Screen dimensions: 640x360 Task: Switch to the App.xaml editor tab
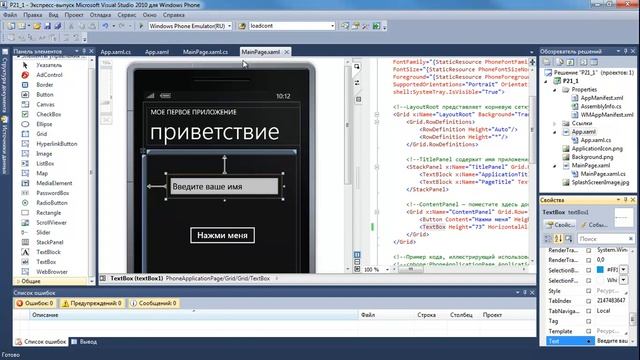(x=157, y=52)
